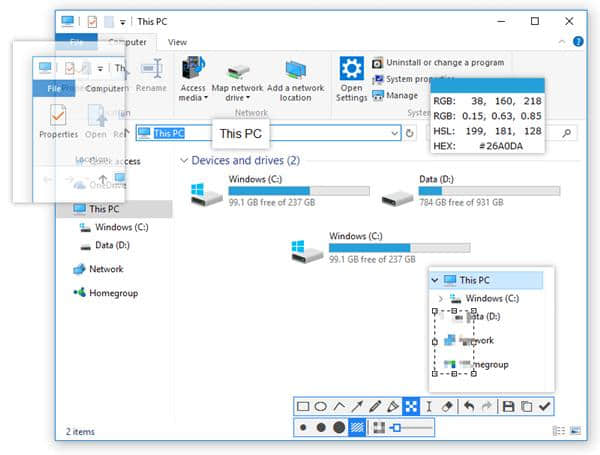Switch to the View ribbon tab
The height and width of the screenshot is (455, 600).
(x=177, y=42)
